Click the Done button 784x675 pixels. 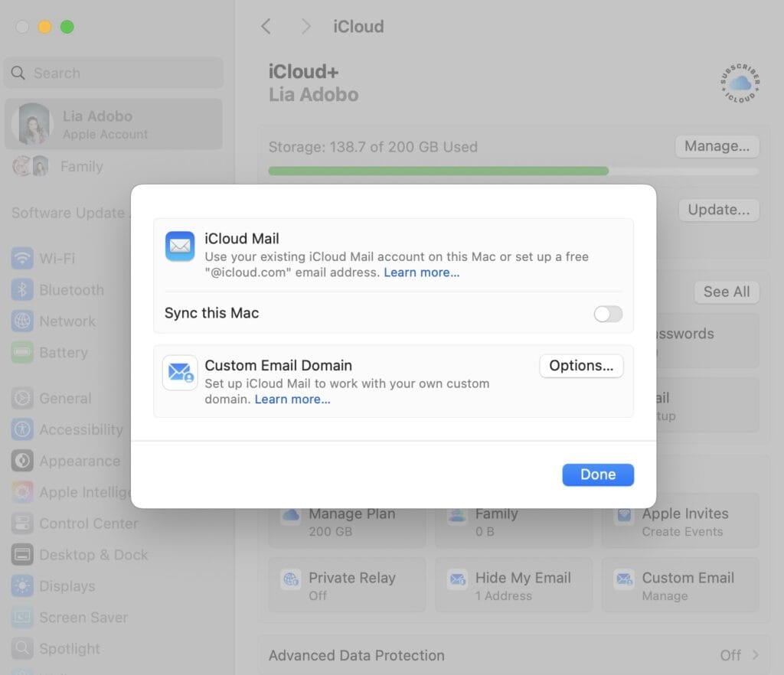pos(598,474)
